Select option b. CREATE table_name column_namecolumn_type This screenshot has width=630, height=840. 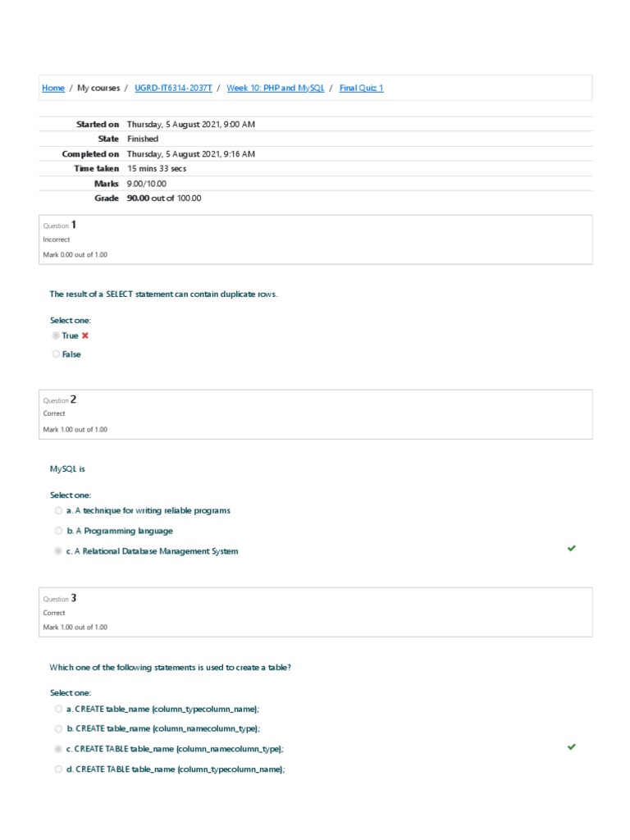(x=59, y=728)
